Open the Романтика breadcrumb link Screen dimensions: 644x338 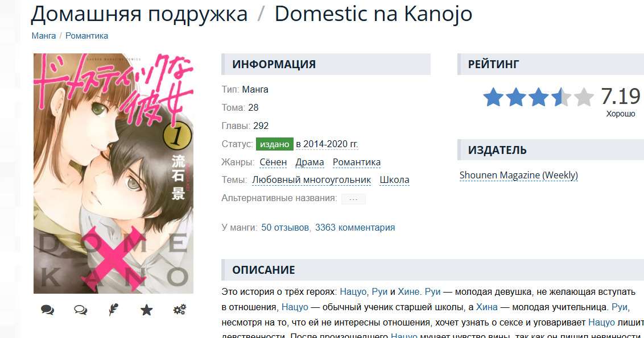pyautogui.click(x=86, y=36)
